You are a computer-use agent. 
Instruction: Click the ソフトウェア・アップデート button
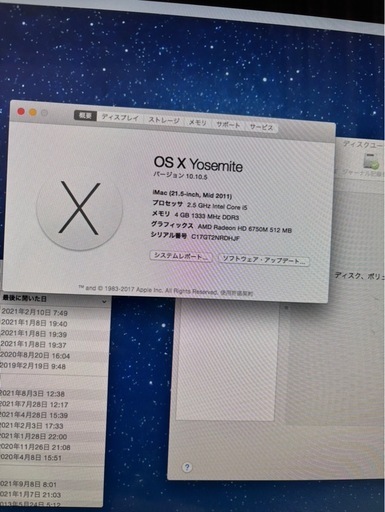264,260
